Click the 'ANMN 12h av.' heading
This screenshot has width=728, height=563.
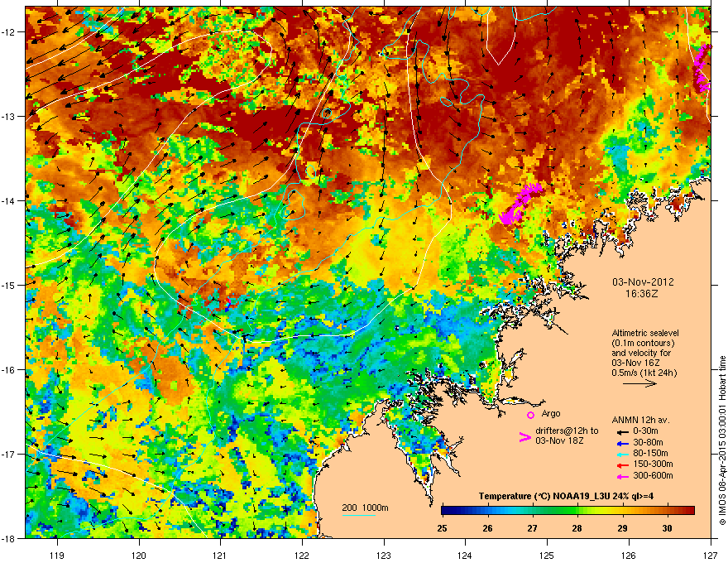(x=640, y=420)
